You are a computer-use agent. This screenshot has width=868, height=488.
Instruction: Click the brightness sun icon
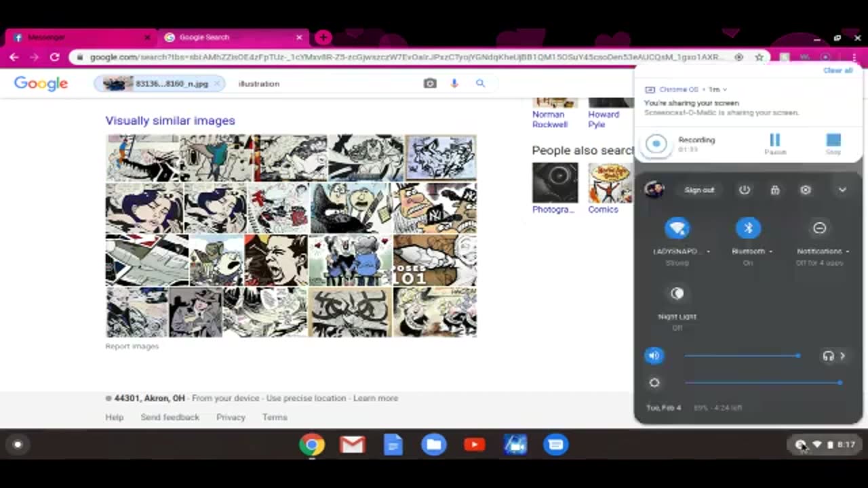(654, 382)
